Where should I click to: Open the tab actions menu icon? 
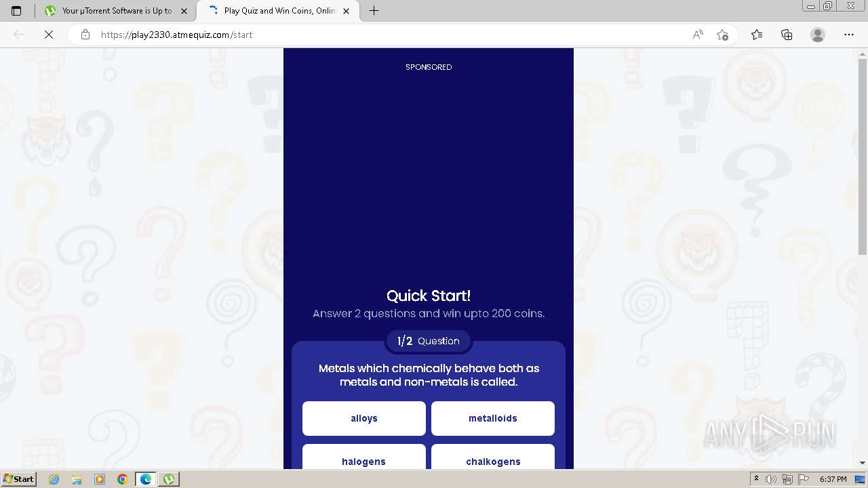[16, 11]
